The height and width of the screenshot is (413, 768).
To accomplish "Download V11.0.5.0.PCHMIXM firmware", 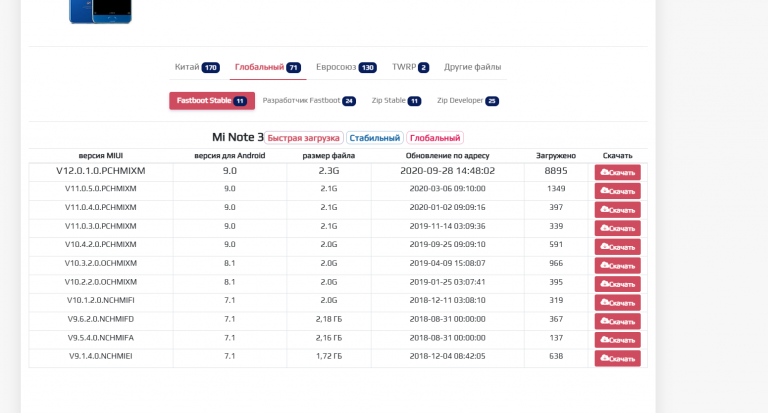I will (x=618, y=191).
